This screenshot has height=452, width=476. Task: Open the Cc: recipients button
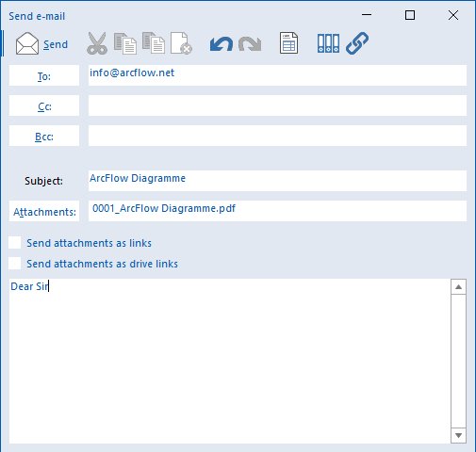(44, 105)
